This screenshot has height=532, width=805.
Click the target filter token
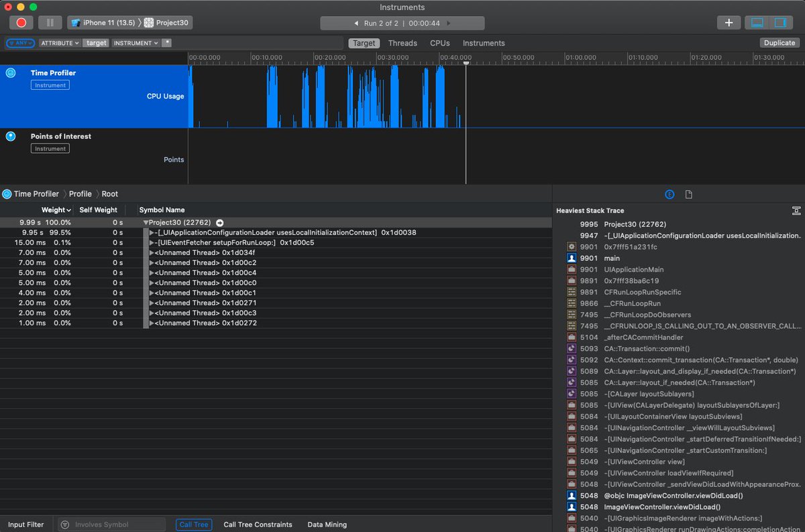97,43
